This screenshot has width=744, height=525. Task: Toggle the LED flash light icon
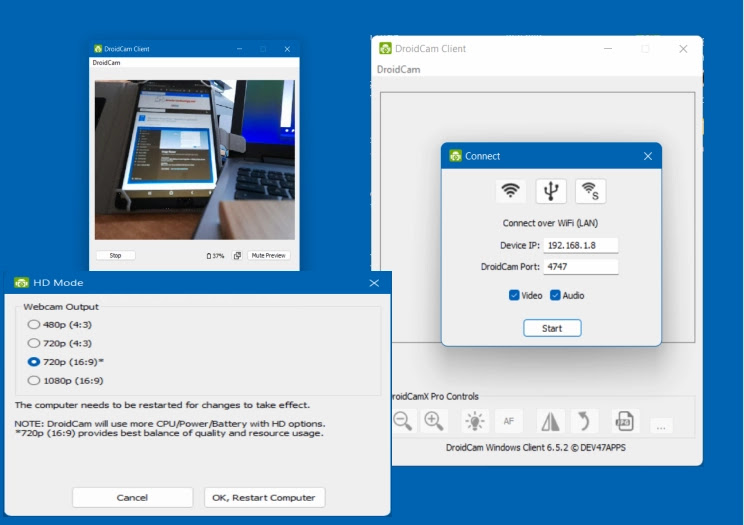tap(474, 421)
